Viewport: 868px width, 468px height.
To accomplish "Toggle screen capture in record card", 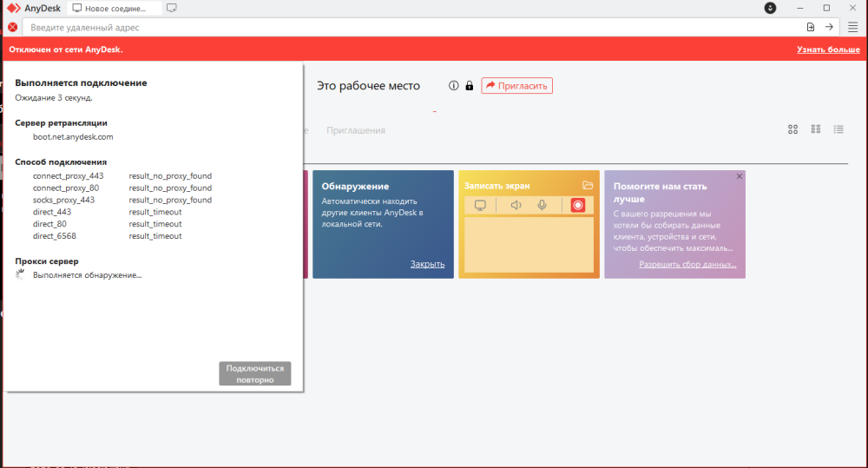I will pos(480,206).
